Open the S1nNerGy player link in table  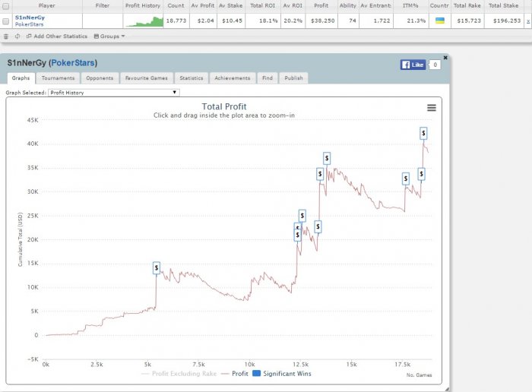point(30,17)
